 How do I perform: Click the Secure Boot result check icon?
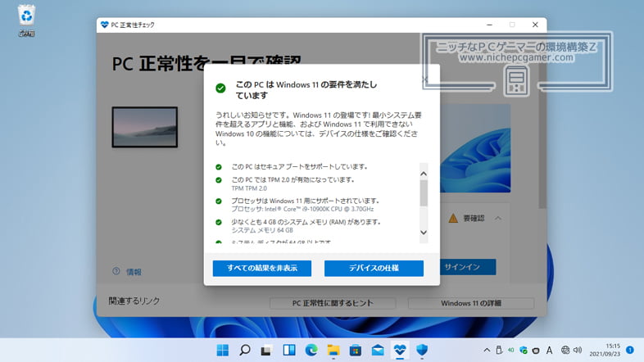(x=219, y=167)
